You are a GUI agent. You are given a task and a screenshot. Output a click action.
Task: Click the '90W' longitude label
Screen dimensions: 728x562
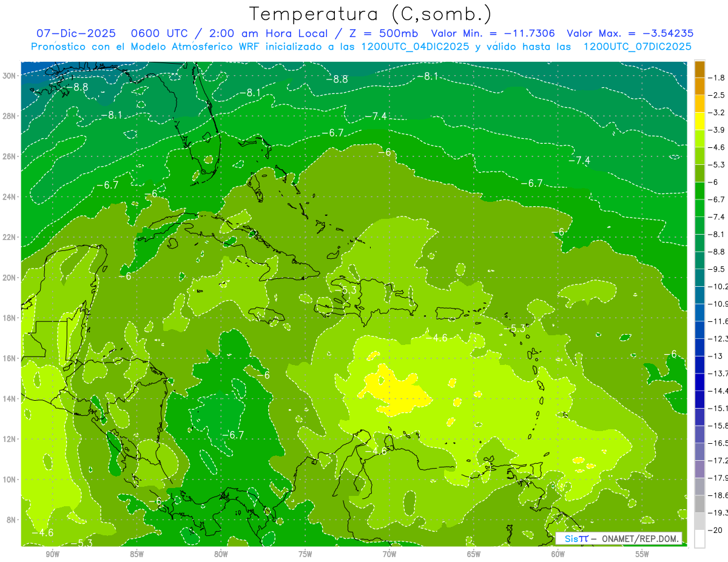coord(52,554)
